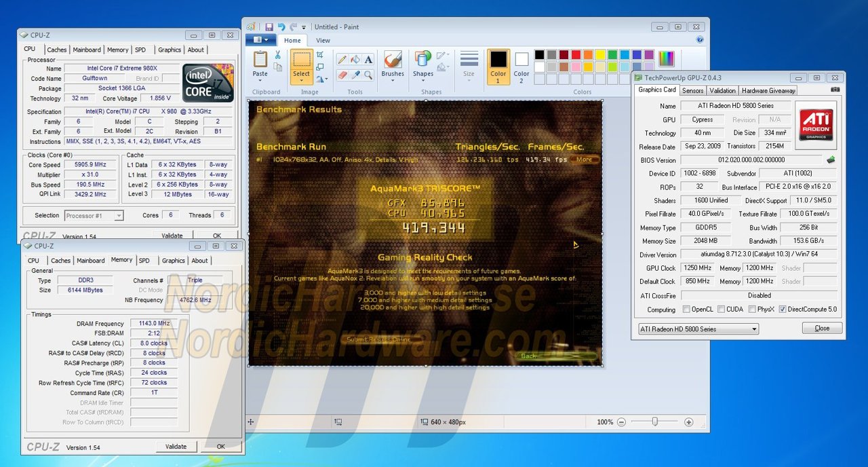The image size is (868, 467).
Task: Click zoom out minus in Paint status bar
Action: point(621,422)
